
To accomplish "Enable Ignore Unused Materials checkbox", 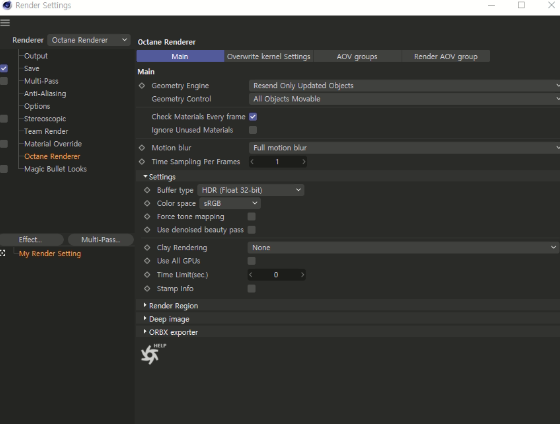I will [253, 130].
